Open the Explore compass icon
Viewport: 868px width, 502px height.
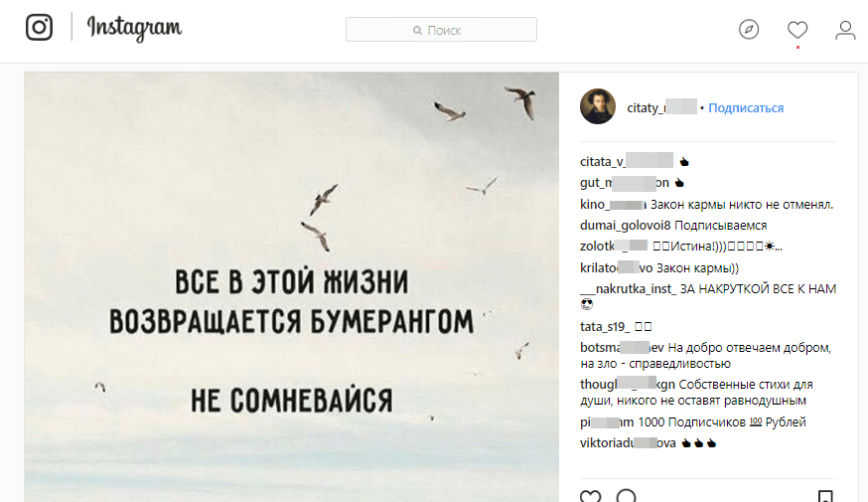coord(749,30)
